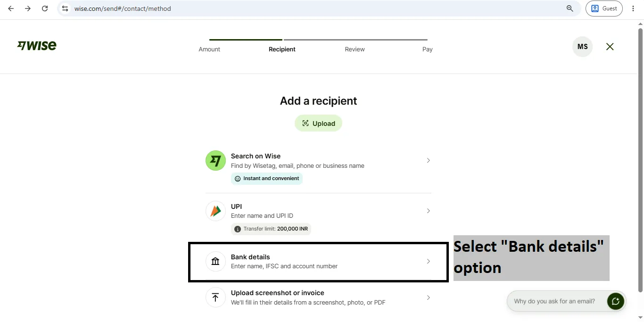Click the UPI logo icon
644x322 pixels.
tap(215, 211)
